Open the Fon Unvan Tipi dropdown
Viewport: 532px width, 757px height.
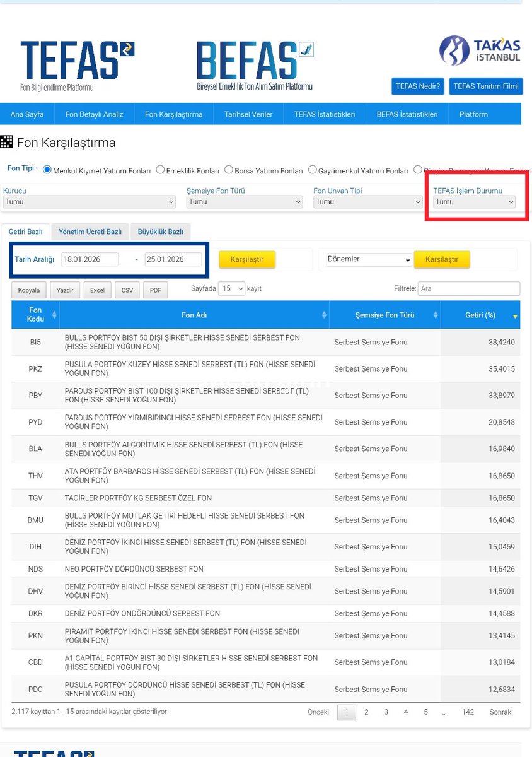pyautogui.click(x=367, y=202)
